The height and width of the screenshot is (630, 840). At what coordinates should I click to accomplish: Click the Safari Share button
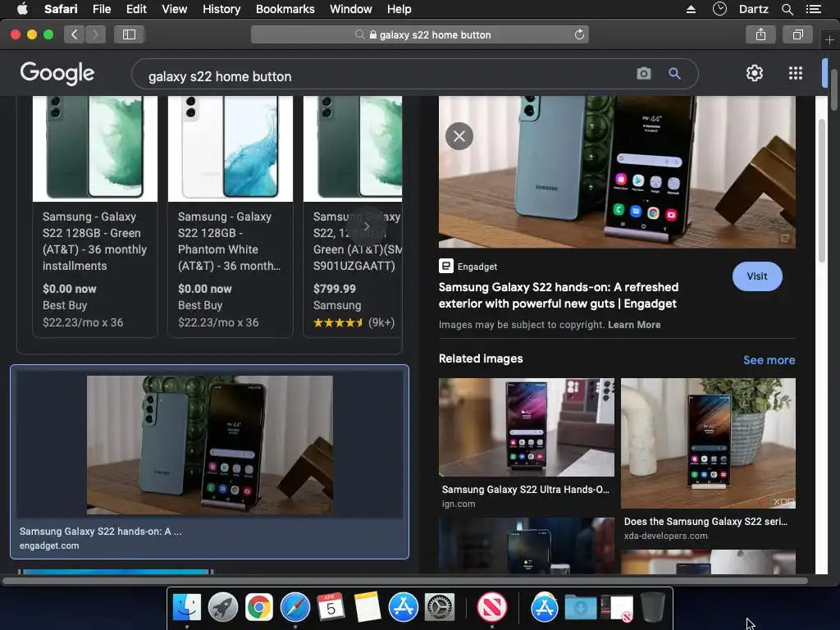click(x=760, y=34)
